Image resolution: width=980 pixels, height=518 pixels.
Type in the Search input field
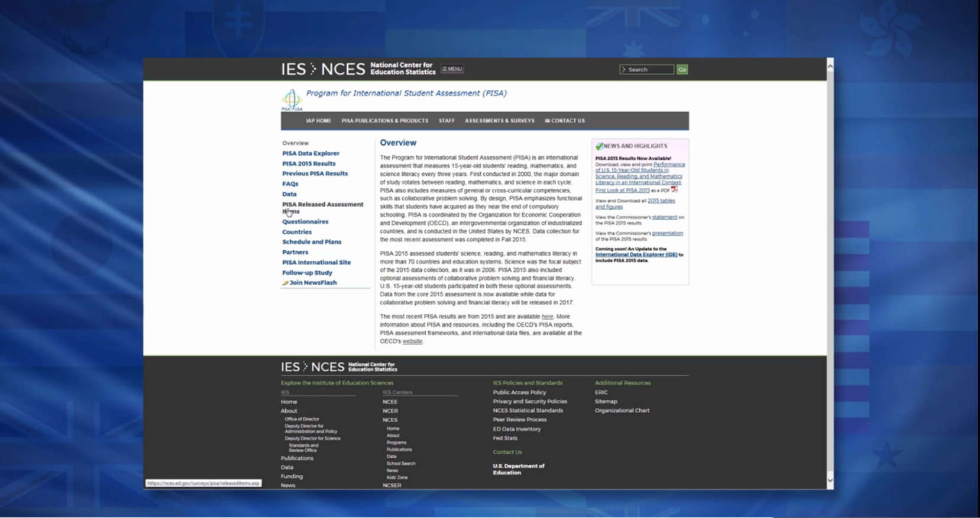click(x=649, y=70)
